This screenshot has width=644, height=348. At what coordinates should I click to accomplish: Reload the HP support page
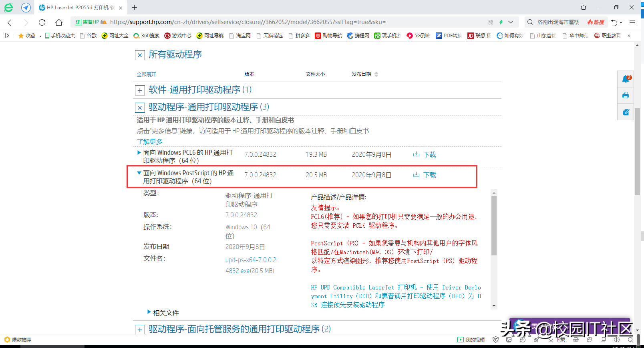42,22
